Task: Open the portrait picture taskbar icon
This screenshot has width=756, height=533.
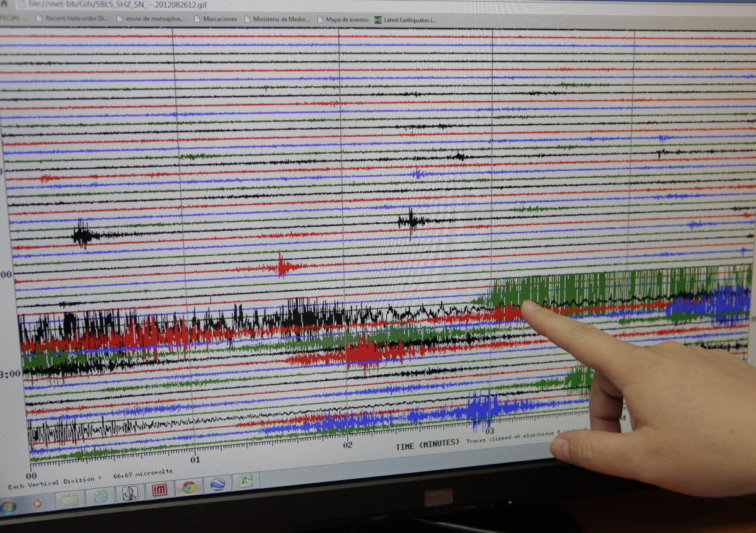Action: 130,493
